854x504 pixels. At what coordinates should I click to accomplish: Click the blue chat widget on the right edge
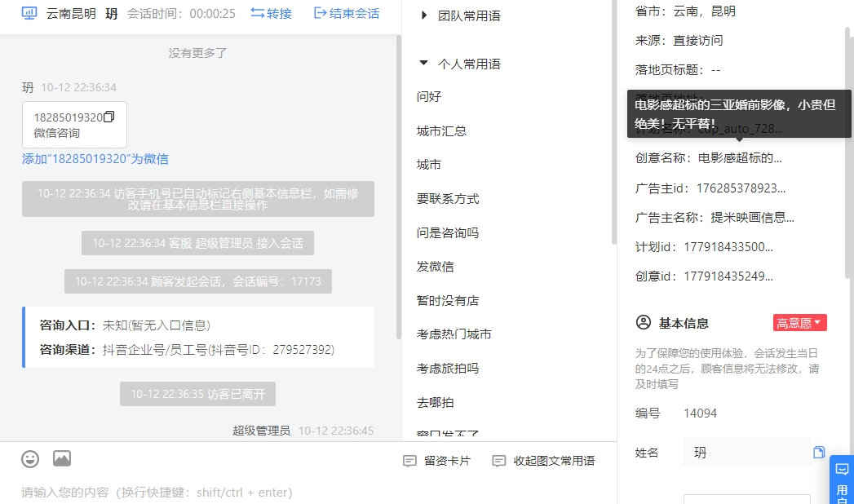click(x=842, y=480)
